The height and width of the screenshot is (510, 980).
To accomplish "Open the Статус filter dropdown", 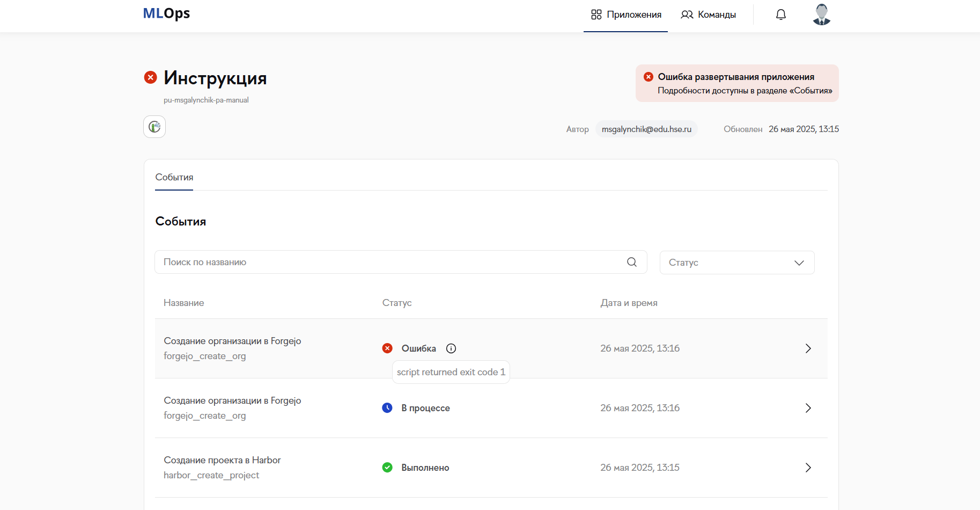I will (x=736, y=263).
